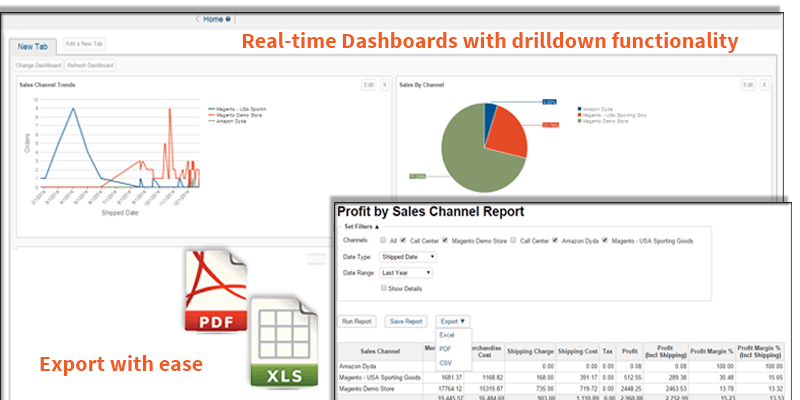This screenshot has width=800, height=400.
Task: Click the Change Dashboard button
Action: (x=38, y=65)
